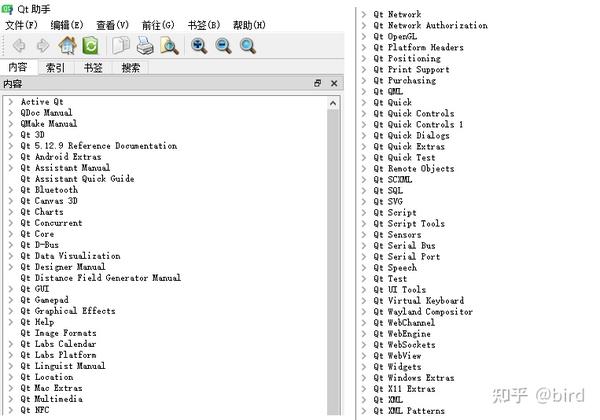Screen dimensions: 600x420
Task: Open the Home page icon
Action: [x=67, y=46]
